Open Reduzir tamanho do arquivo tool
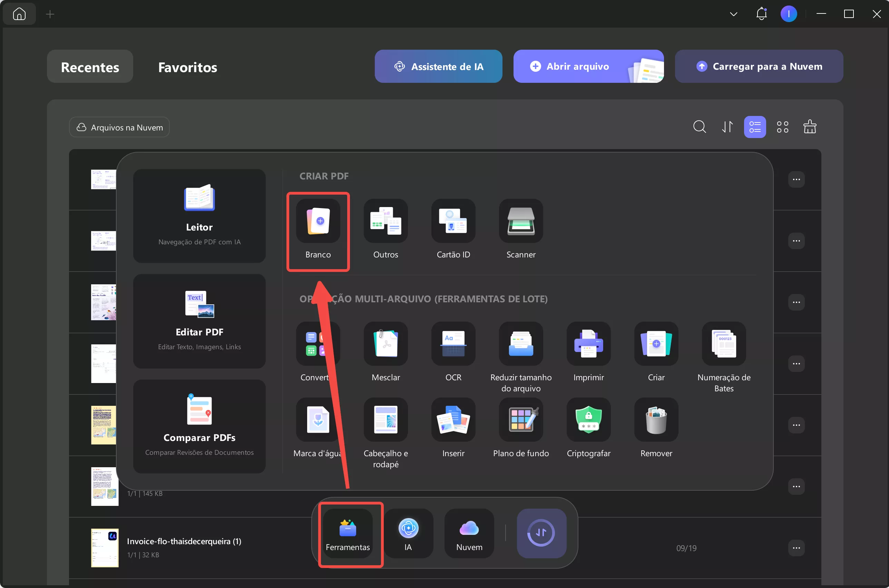This screenshot has width=889, height=588. click(521, 344)
